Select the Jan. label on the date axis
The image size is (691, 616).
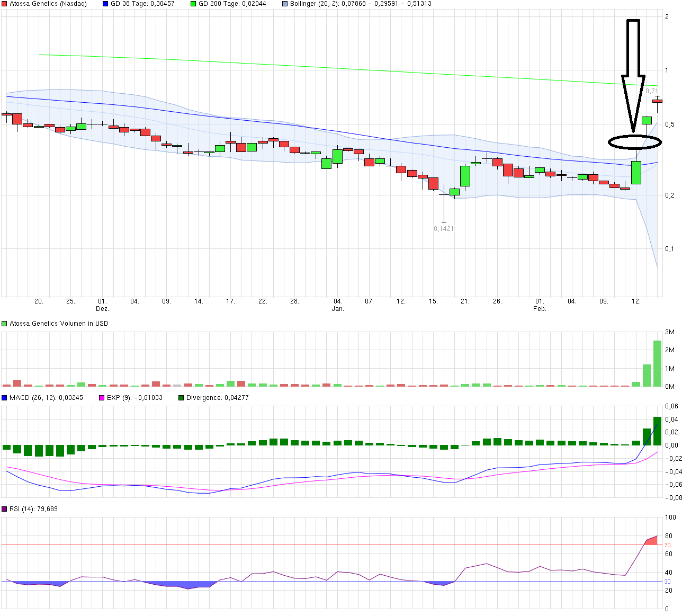click(338, 309)
